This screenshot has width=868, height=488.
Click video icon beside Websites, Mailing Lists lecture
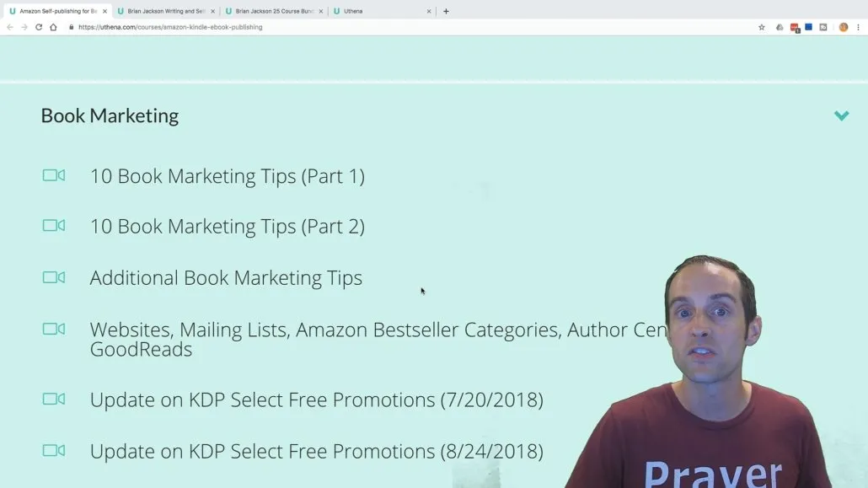tap(54, 329)
